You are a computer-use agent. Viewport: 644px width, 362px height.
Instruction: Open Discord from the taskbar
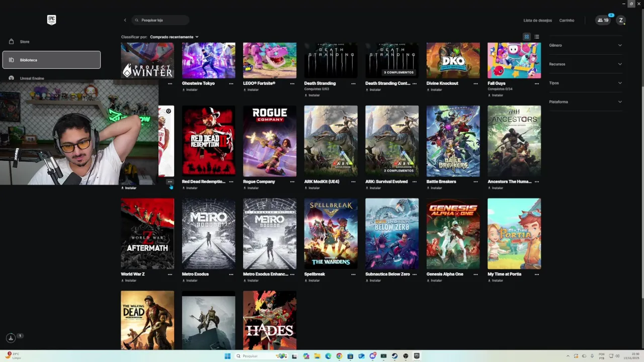[x=372, y=356]
